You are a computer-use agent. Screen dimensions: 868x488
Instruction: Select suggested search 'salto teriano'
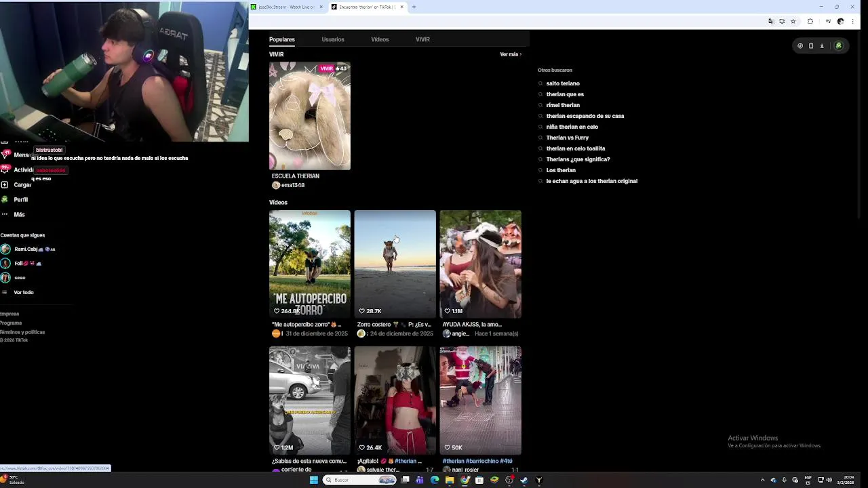pos(563,83)
